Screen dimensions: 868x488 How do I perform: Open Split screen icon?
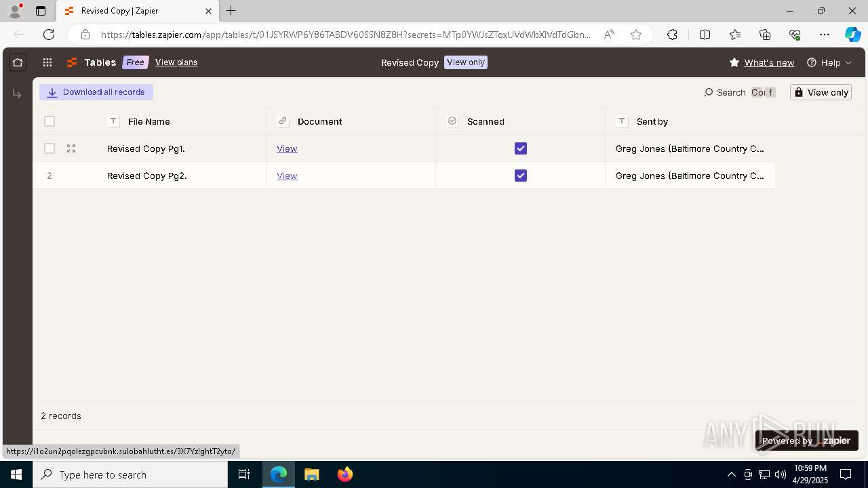pos(705,35)
